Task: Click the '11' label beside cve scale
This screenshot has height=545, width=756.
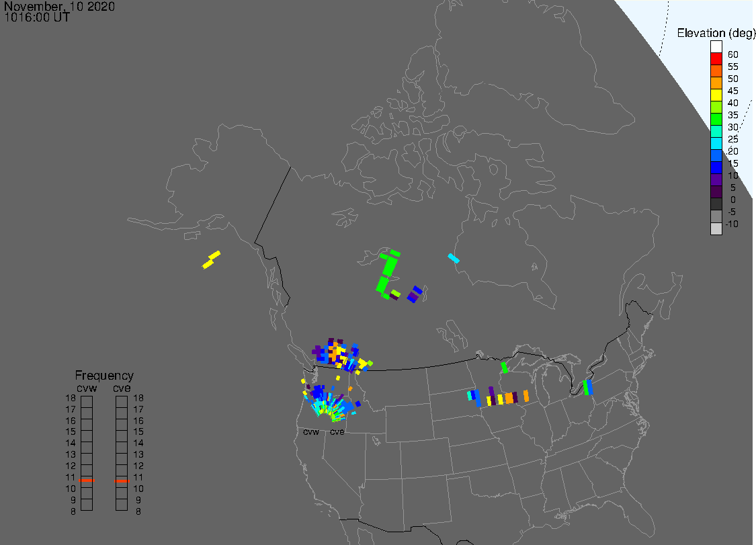Action: click(x=138, y=477)
